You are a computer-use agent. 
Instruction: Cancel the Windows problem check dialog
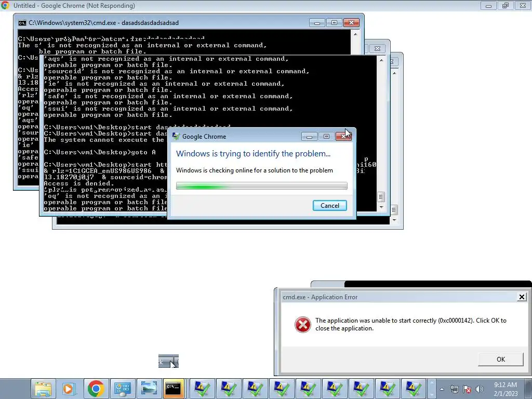coord(329,206)
